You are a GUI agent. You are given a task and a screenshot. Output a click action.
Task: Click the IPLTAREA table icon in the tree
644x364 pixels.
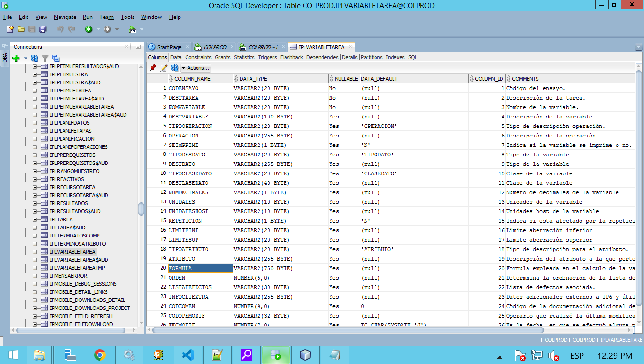coord(45,219)
